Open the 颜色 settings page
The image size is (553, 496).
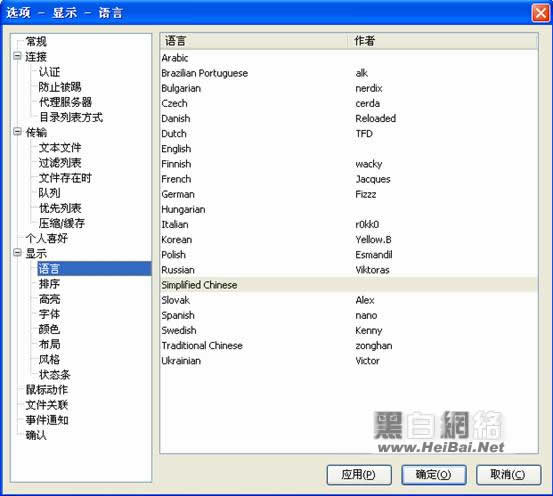(49, 329)
